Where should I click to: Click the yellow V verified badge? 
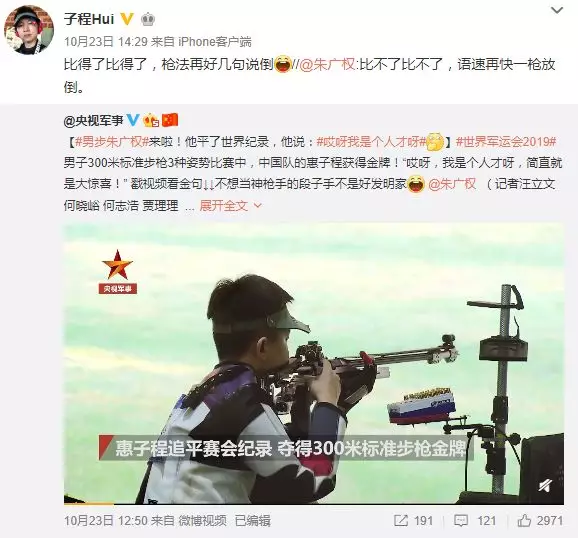pos(127,19)
